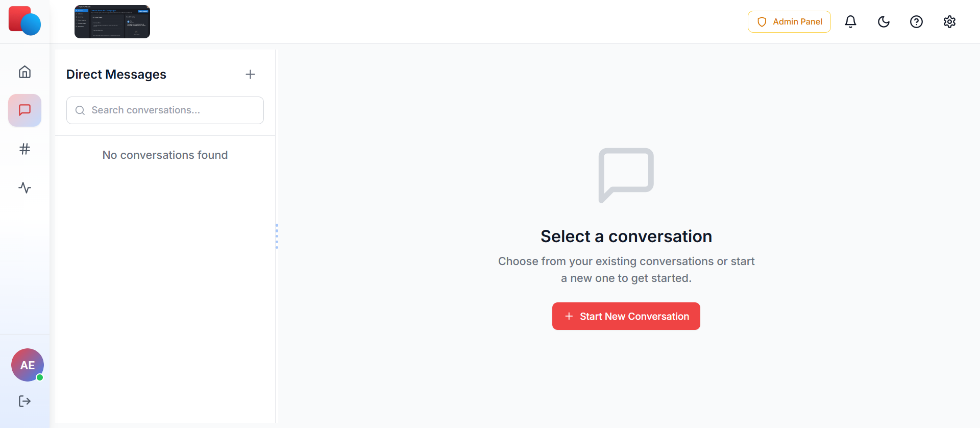The image size is (980, 428).
Task: Click the search conversations input field
Action: (164, 110)
